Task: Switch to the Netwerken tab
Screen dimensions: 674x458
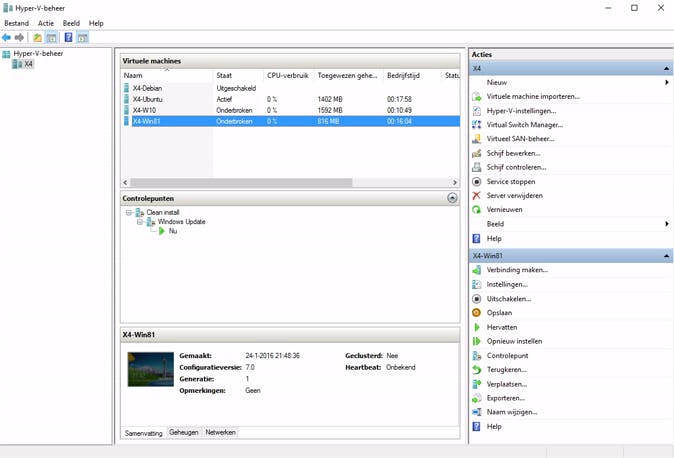Action: (220, 432)
